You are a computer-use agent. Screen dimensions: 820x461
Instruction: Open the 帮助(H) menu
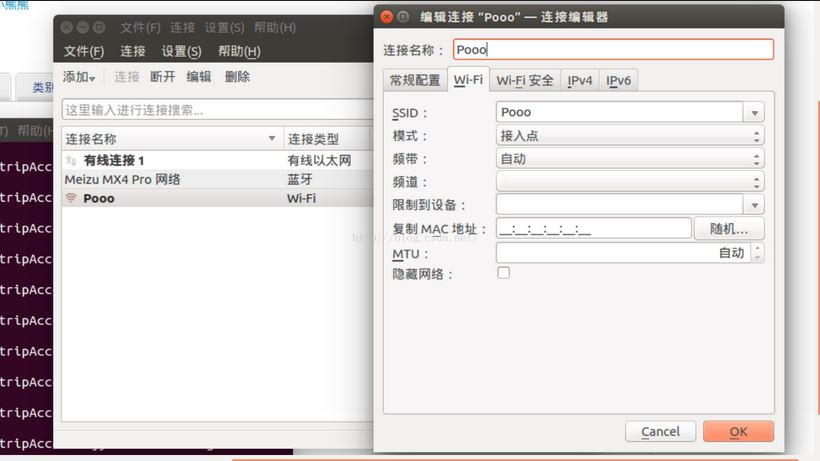[x=239, y=51]
